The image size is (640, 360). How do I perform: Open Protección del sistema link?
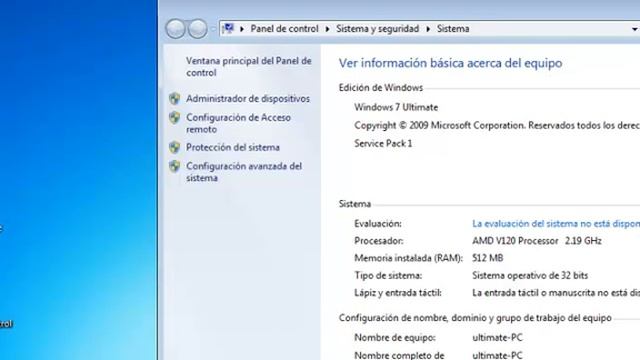(x=233, y=147)
